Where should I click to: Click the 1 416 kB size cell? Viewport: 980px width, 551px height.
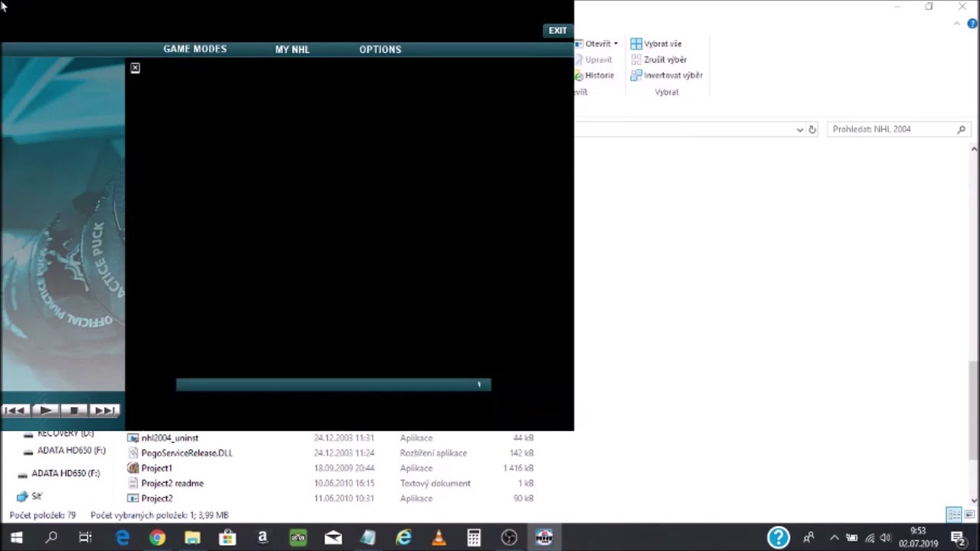point(518,468)
